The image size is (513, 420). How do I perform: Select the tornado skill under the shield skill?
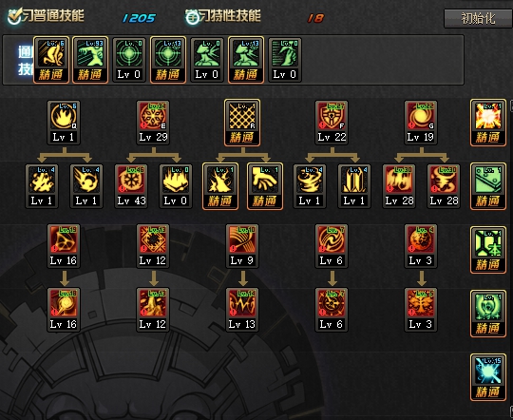(x=310, y=186)
